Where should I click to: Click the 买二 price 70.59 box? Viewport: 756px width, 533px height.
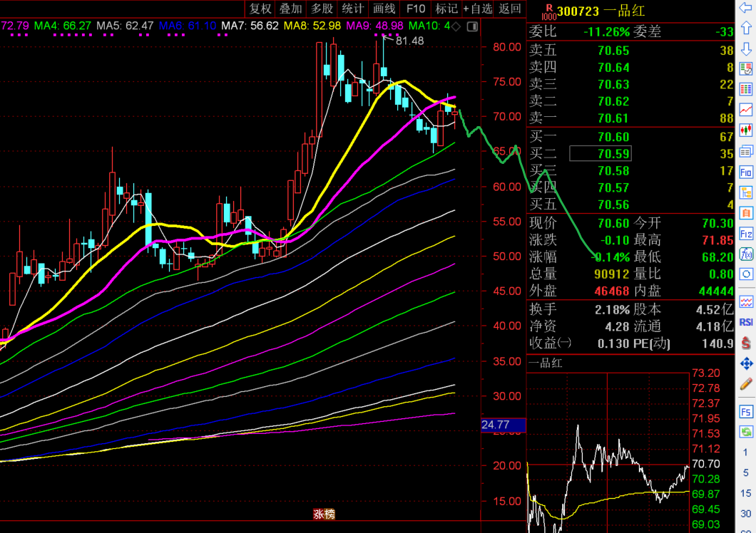pos(601,154)
